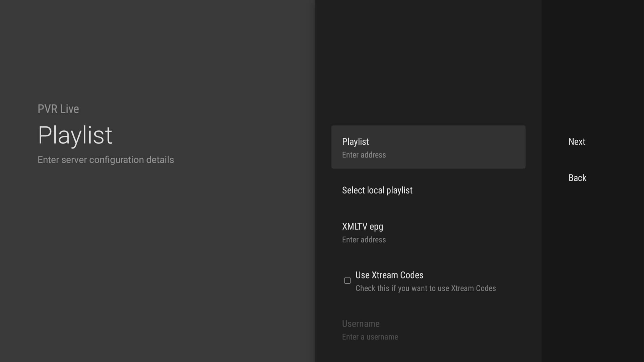Focus the Playlist item title text
Image resolution: width=644 pixels, height=362 pixels.
(x=355, y=142)
